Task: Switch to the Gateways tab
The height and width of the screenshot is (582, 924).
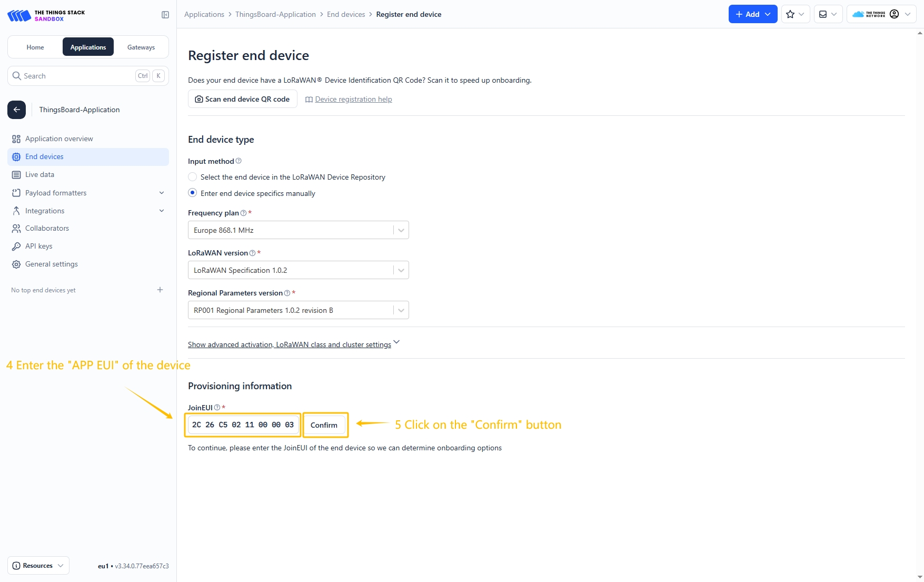Action: click(x=141, y=47)
